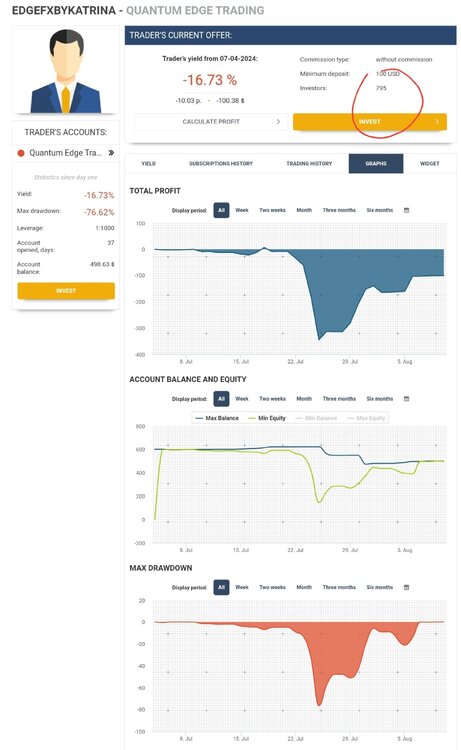Image resolution: width=461 pixels, height=750 pixels.
Task: Toggle Max Balance series in legend
Action: [x=217, y=418]
